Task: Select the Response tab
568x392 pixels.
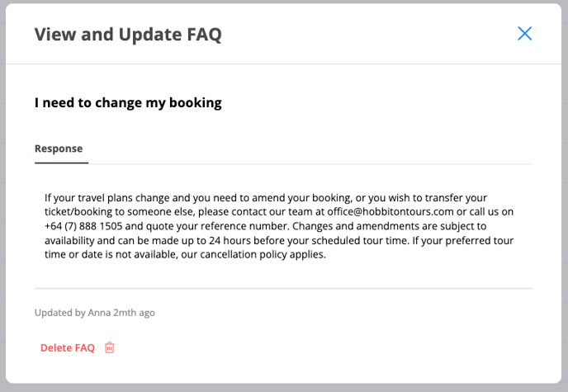Action: coord(59,149)
